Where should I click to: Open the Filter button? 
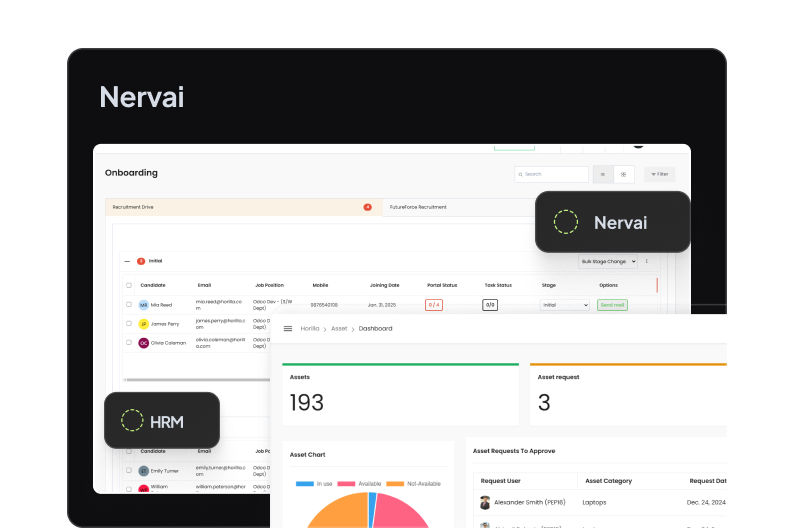(x=659, y=174)
